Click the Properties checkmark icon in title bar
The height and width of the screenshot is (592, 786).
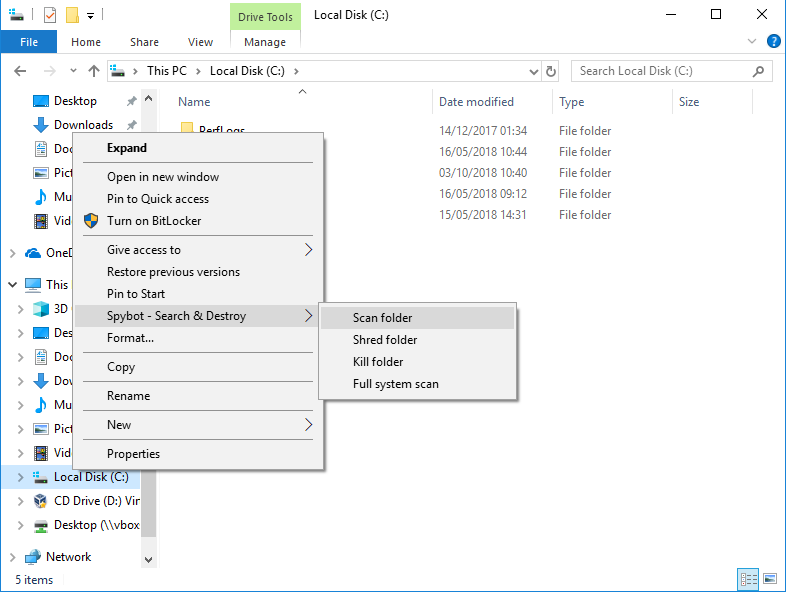(50, 15)
